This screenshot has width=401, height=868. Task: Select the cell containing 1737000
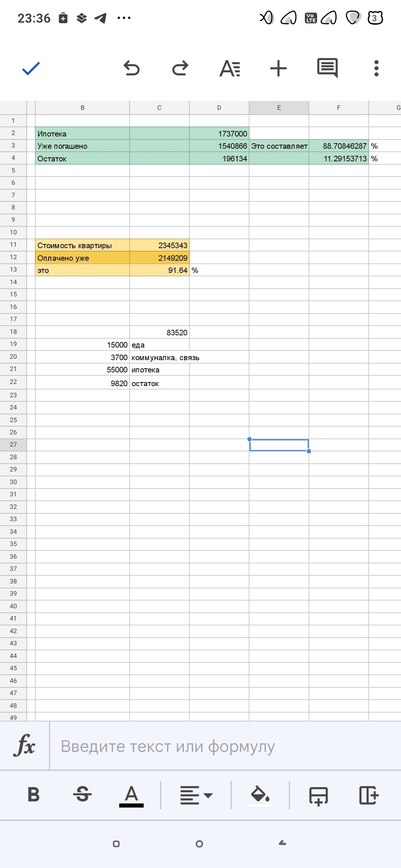click(219, 134)
